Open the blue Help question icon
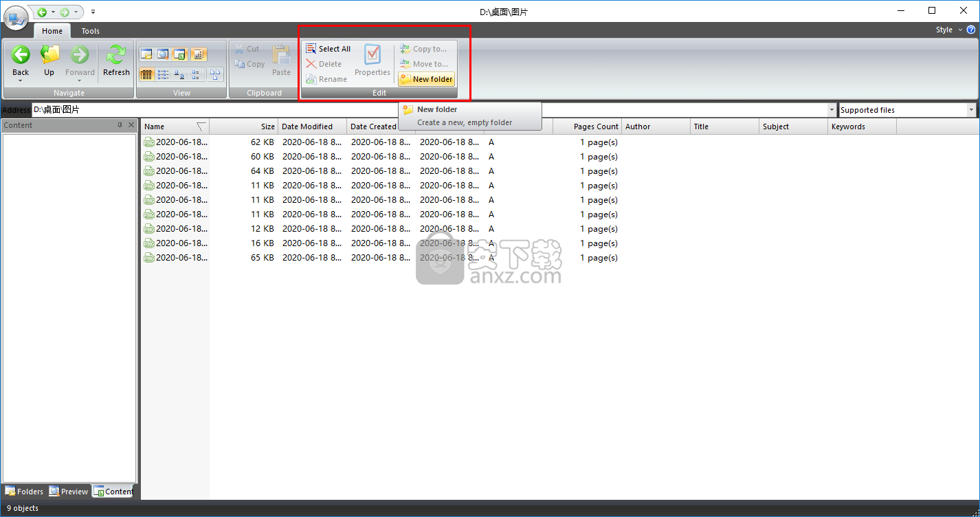 (971, 30)
